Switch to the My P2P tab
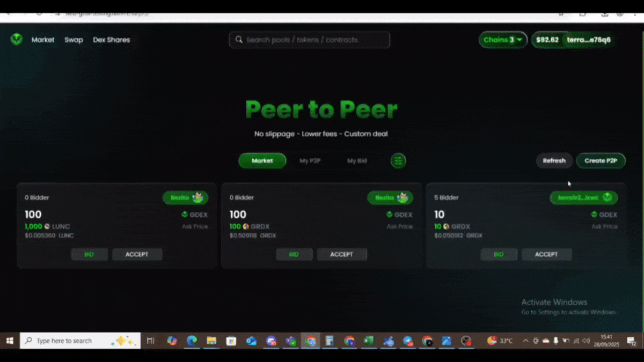 310,160
